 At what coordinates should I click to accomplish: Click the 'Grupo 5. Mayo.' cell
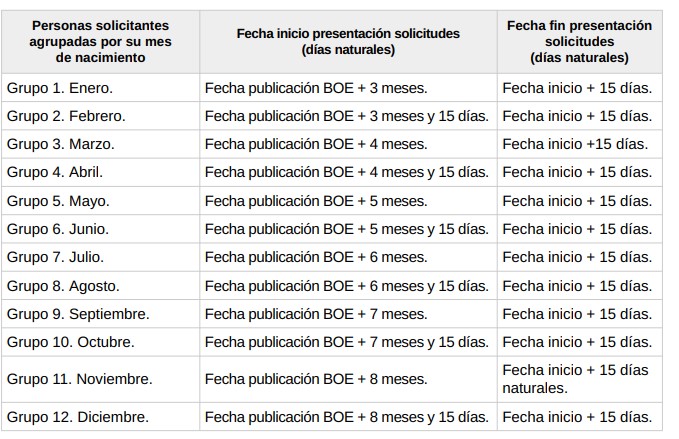(58, 201)
